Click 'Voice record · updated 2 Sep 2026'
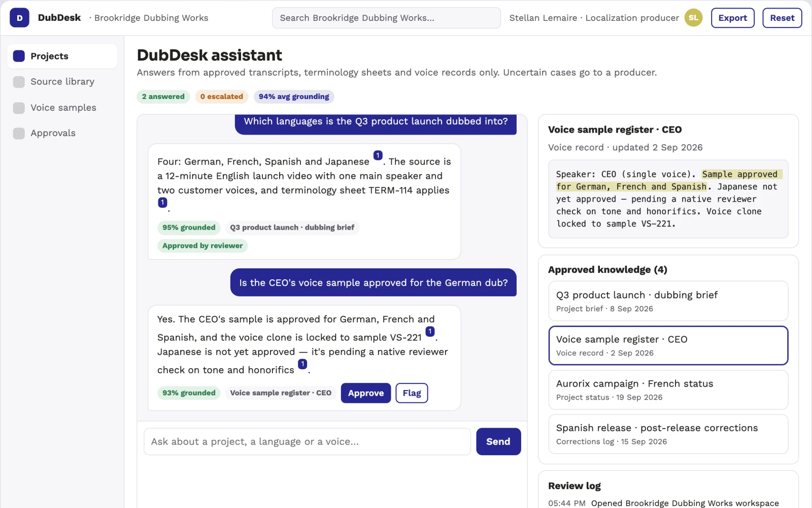Image resolution: width=812 pixels, height=508 pixels. tap(625, 147)
